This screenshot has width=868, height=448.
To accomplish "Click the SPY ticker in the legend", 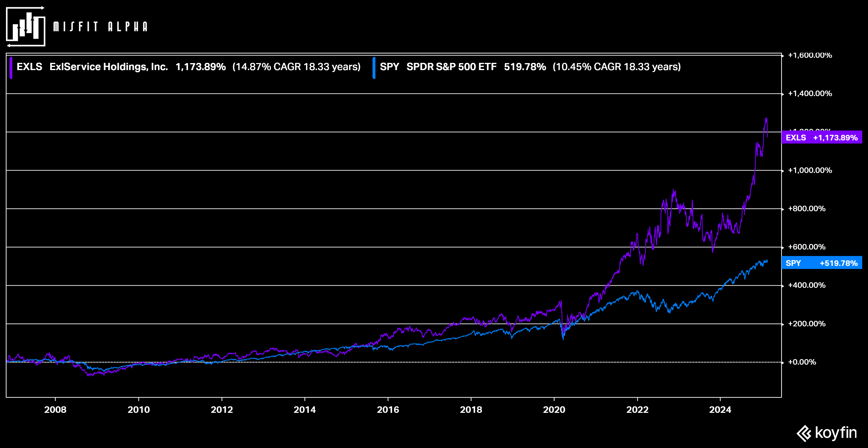I will pos(390,67).
